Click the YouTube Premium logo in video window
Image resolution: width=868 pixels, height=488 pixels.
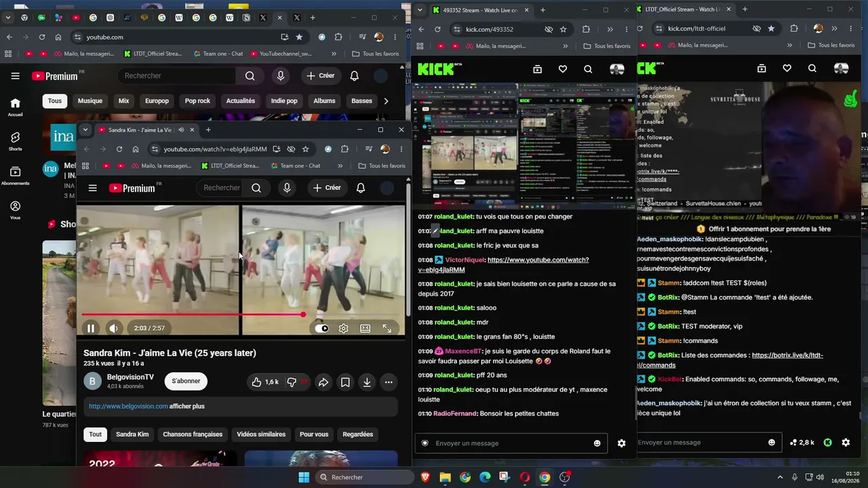pos(132,188)
